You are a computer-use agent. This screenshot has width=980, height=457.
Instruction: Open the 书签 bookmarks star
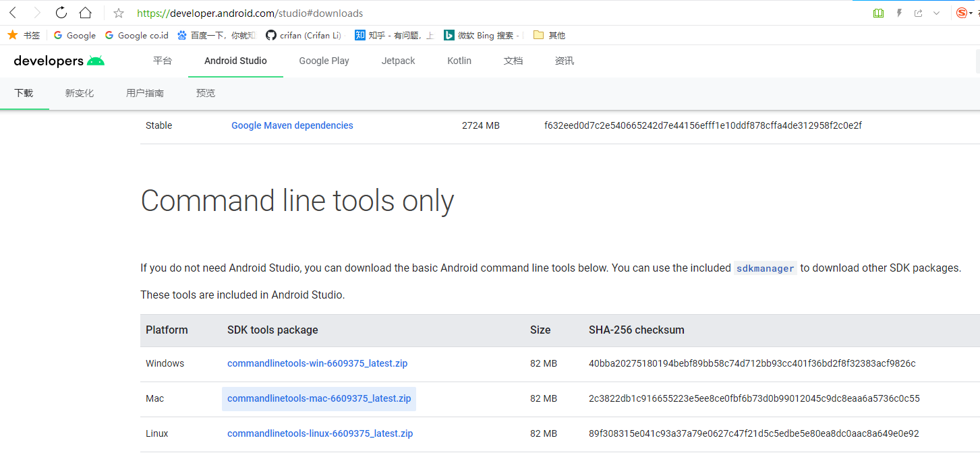24,35
